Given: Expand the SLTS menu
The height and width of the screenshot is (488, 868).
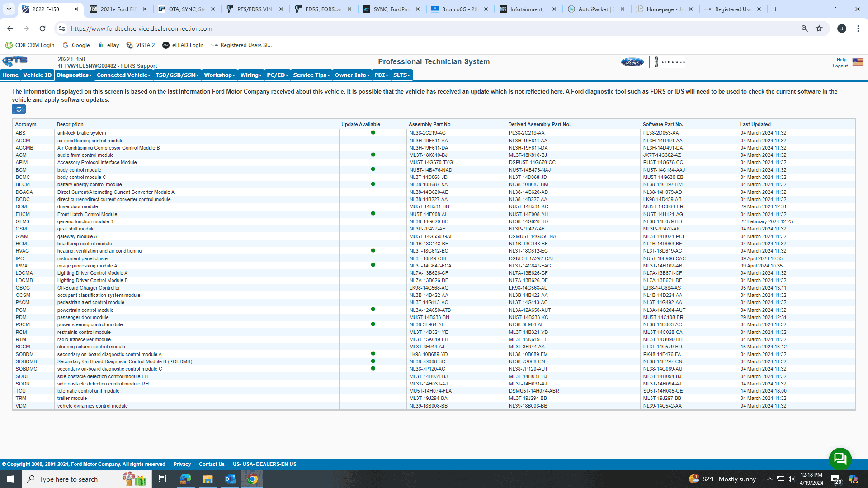Looking at the screenshot, I should pyautogui.click(x=401, y=75).
